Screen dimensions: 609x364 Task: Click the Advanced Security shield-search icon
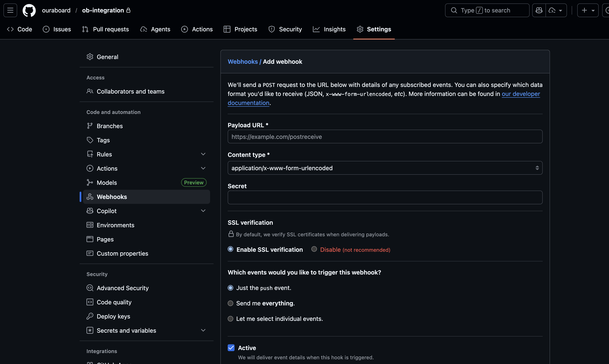[90, 288]
